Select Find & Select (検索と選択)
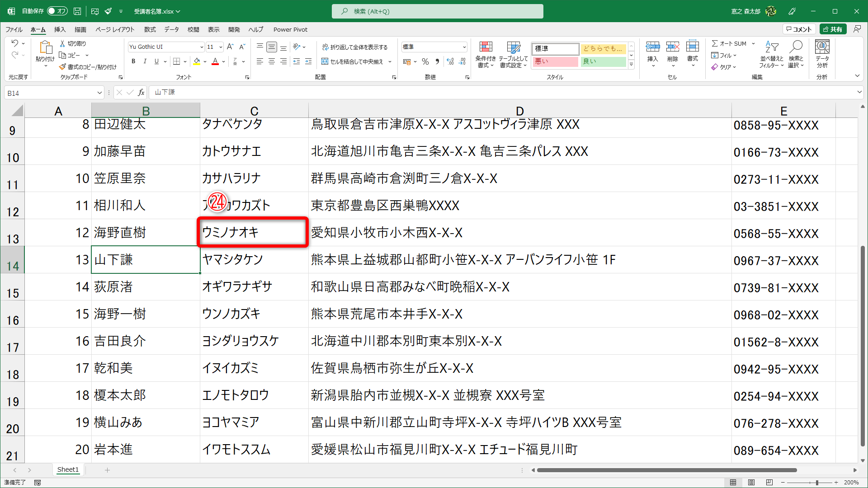The image size is (868, 488). [x=796, y=54]
